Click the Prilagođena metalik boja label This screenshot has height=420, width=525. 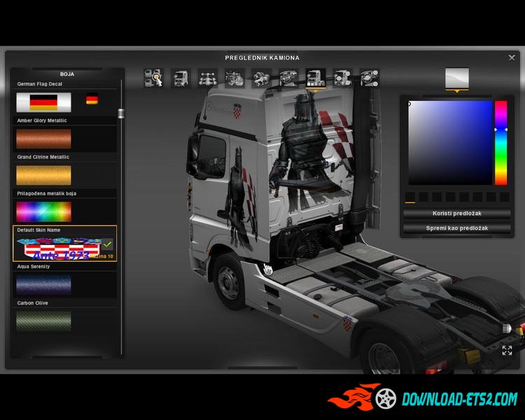[46, 194]
